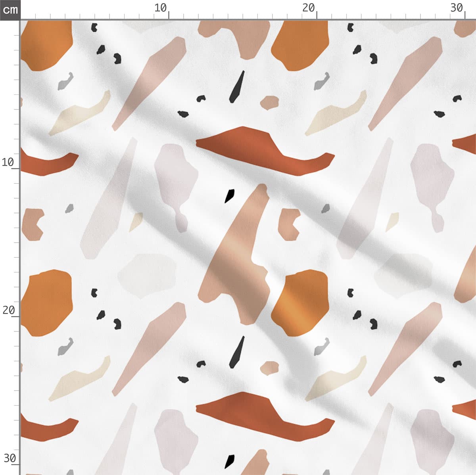Click the cm unit label in ruler corner

[10, 10]
